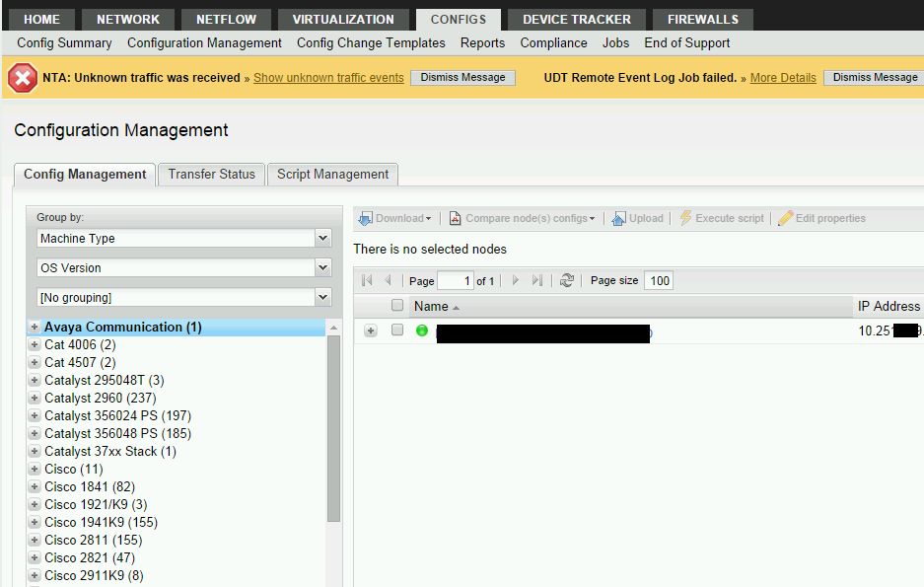The height and width of the screenshot is (587, 924).
Task: Check the node row checkbox
Action: [x=397, y=330]
